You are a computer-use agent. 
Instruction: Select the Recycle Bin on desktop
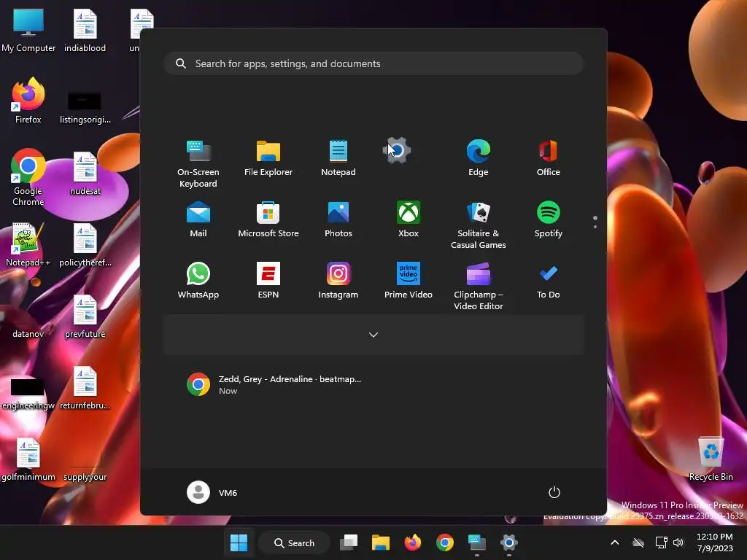pyautogui.click(x=711, y=459)
